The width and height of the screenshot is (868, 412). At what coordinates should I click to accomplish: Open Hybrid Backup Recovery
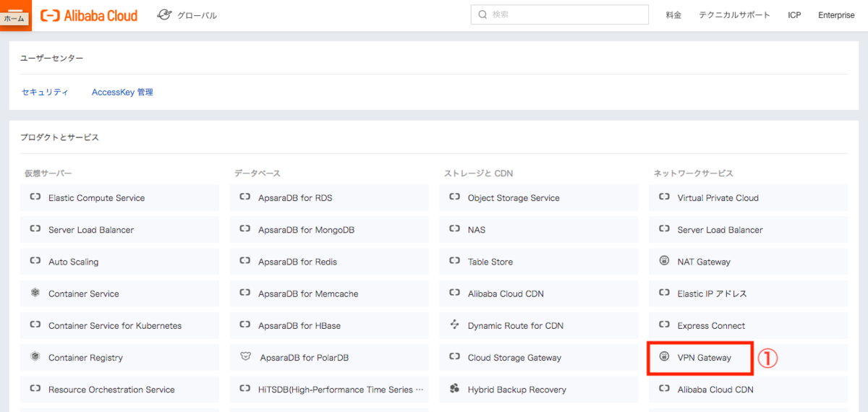pyautogui.click(x=539, y=390)
